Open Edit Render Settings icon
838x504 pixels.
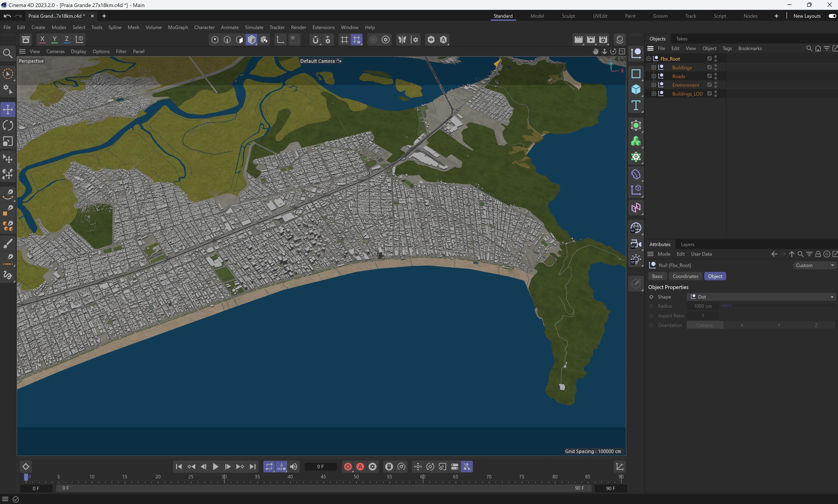coord(603,40)
